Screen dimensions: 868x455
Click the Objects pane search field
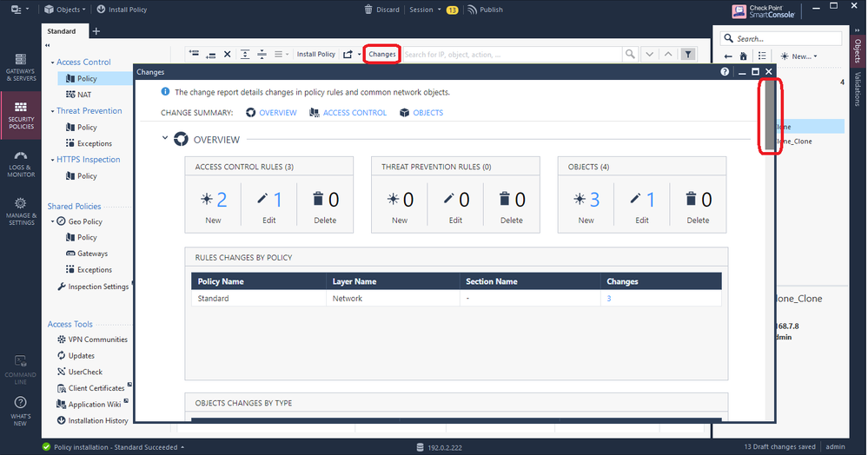click(x=780, y=38)
